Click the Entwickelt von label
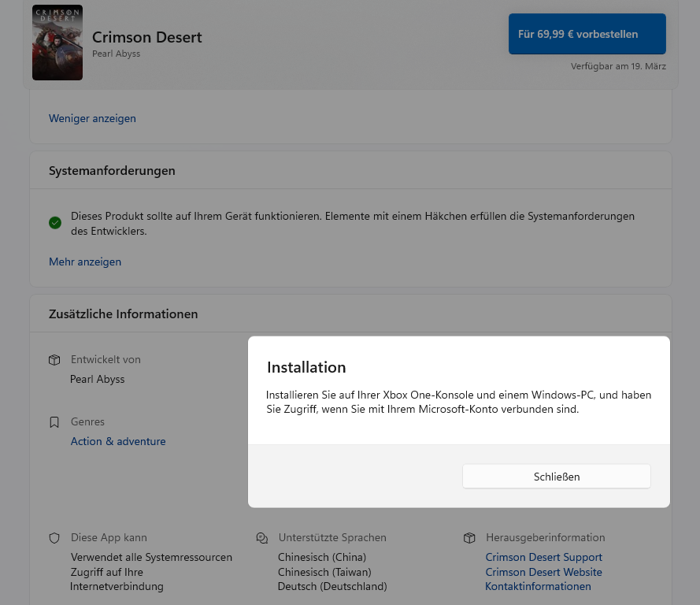This screenshot has height=605, width=700. (106, 359)
